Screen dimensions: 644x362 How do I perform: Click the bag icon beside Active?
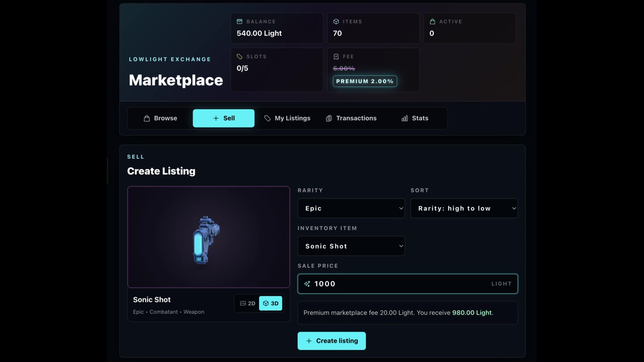[433, 22]
